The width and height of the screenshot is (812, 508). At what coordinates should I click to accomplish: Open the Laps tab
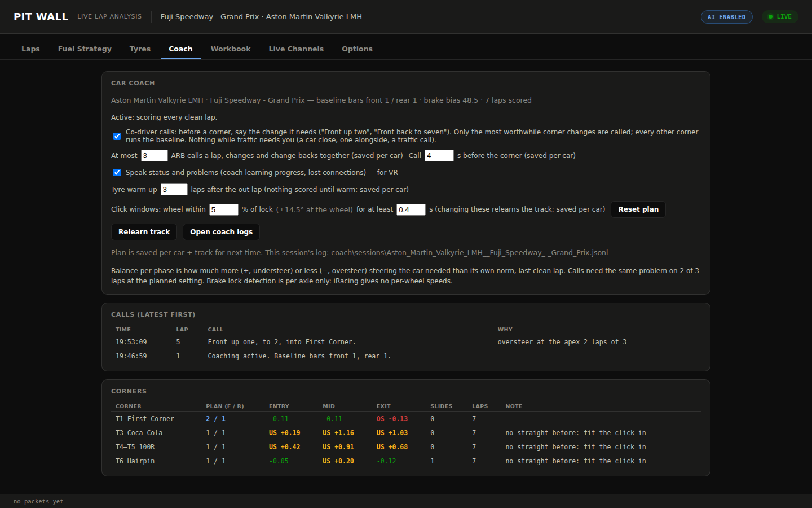30,49
